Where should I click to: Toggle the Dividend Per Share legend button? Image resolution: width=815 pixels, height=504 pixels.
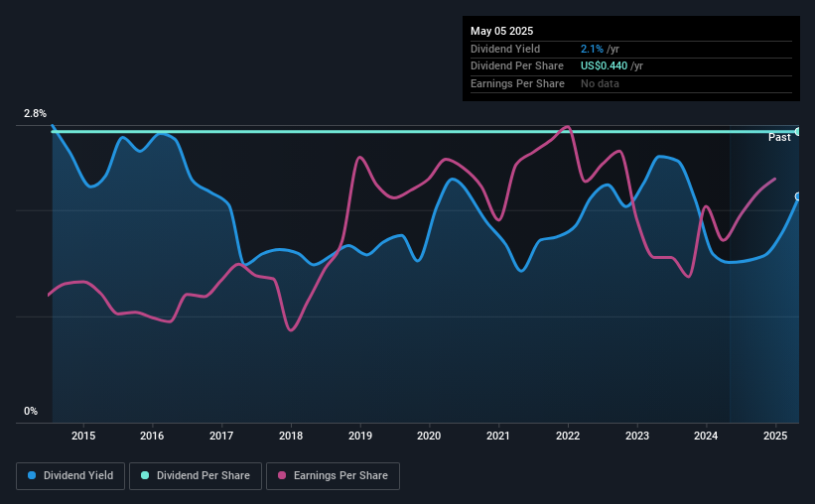[196, 476]
